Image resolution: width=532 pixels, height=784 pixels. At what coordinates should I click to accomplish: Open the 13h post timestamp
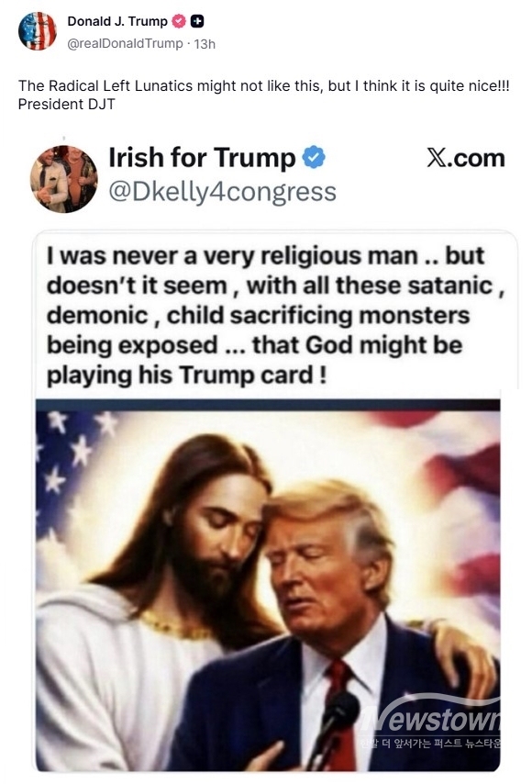[205, 44]
